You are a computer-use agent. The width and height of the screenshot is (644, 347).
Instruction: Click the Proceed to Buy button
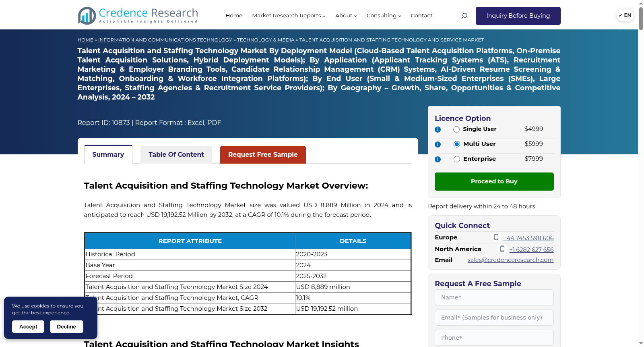(x=494, y=181)
